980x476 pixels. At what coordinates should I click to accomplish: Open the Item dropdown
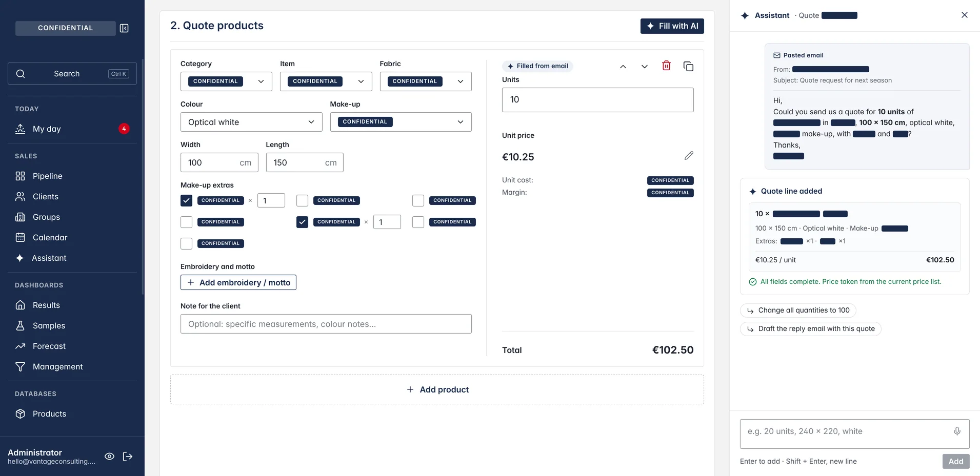(326, 81)
